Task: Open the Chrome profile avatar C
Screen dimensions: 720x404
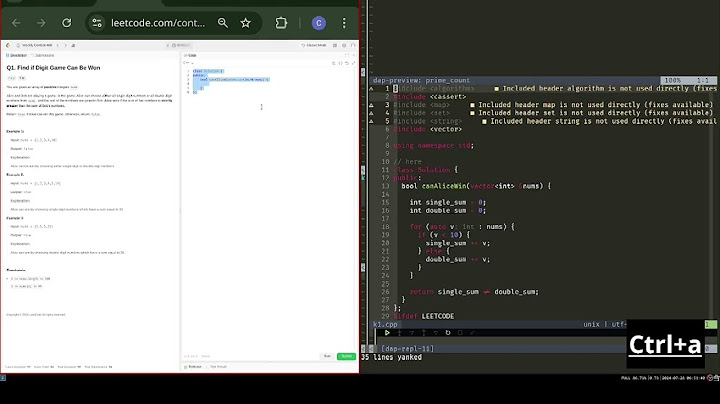Action: (x=319, y=23)
